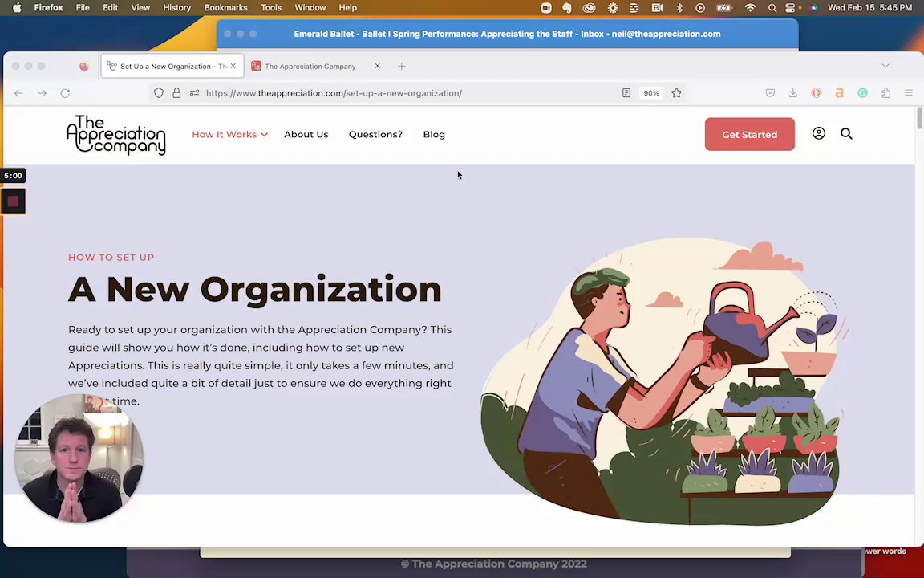Screen dimensions: 924x578
Task: Open the Questions? page
Action: [375, 135]
